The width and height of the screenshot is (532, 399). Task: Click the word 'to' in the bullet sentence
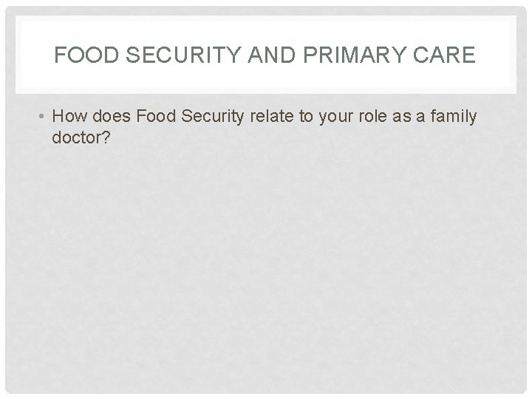coord(306,116)
